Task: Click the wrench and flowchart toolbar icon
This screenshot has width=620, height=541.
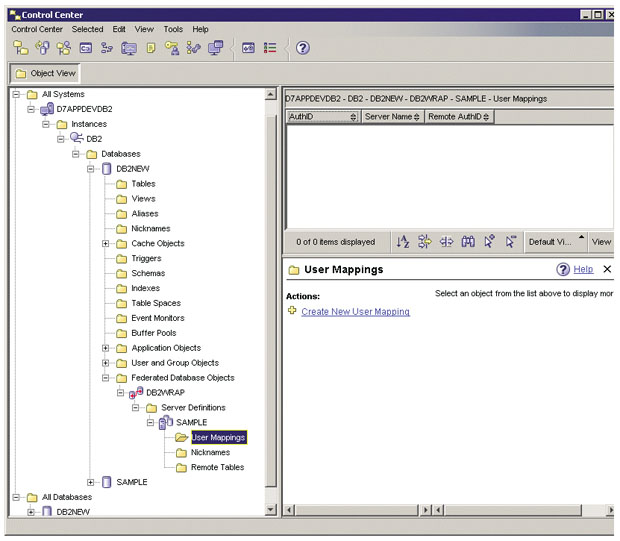Action: 193,48
